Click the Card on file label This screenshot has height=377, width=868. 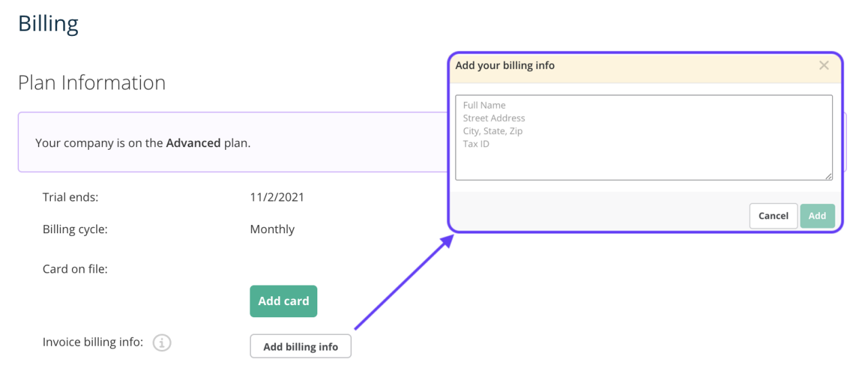(x=75, y=269)
